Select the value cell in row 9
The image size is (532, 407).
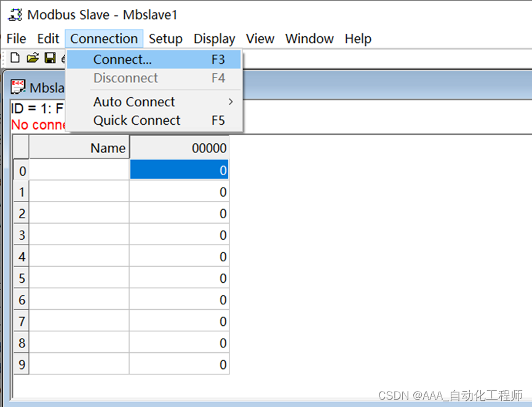179,364
